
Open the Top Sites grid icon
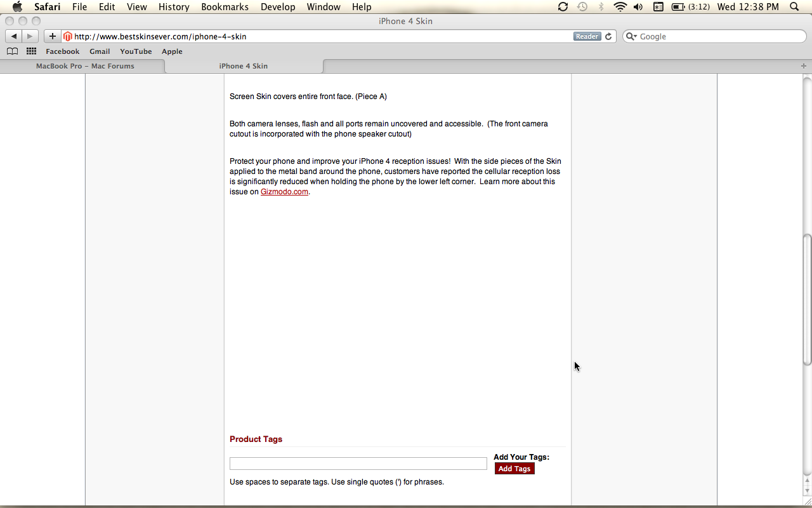pos(31,51)
